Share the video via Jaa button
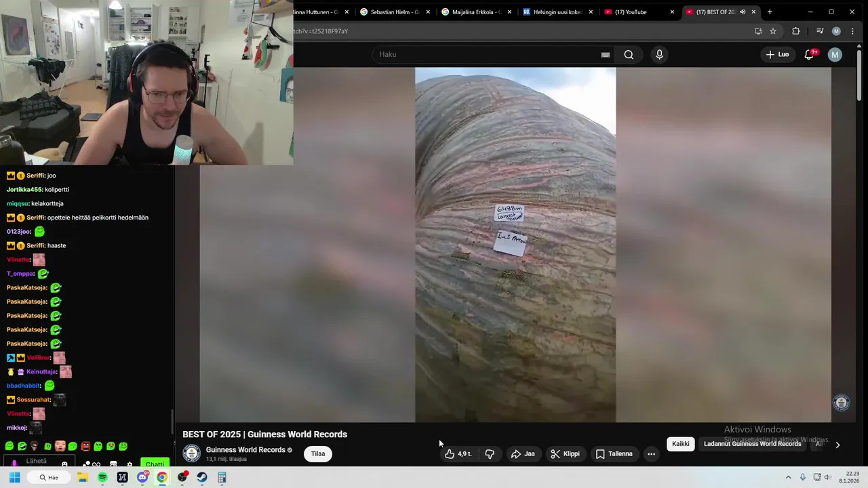This screenshot has width=868, height=488. coord(523,454)
